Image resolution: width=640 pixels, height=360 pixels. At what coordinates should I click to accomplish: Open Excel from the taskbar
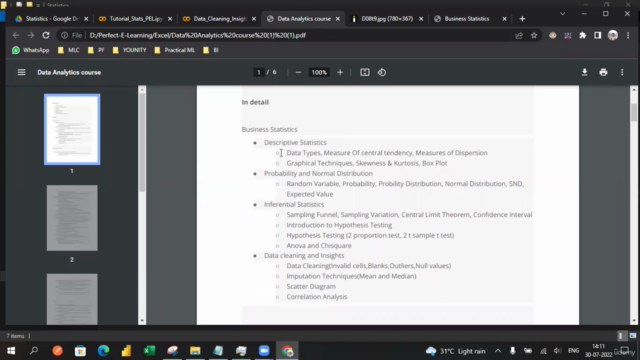(x=149, y=351)
